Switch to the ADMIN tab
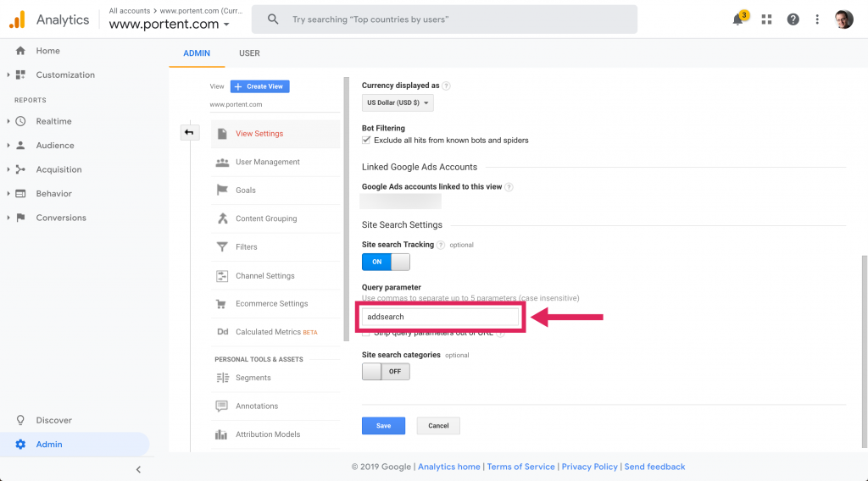This screenshot has width=868, height=481. 197,53
